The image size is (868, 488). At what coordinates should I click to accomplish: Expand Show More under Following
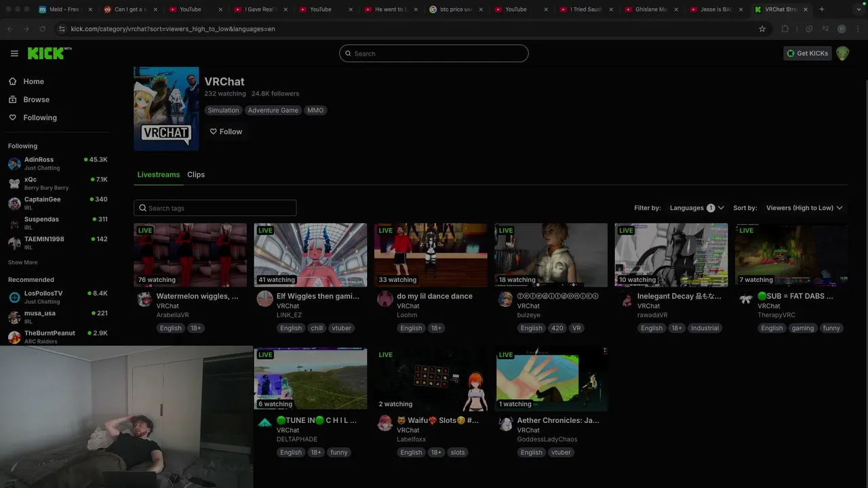(x=22, y=262)
